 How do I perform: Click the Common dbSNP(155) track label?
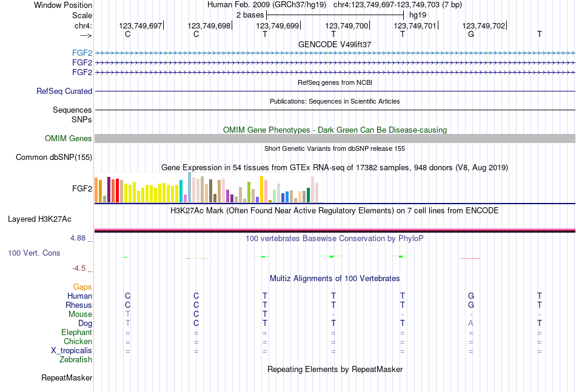pos(54,157)
